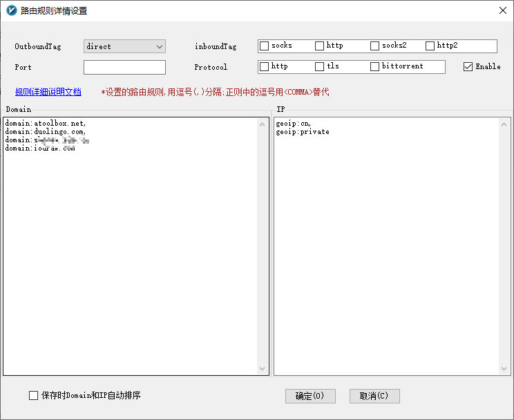
Task: Click up arrow of Domain box scrollbar
Action: coord(262,124)
